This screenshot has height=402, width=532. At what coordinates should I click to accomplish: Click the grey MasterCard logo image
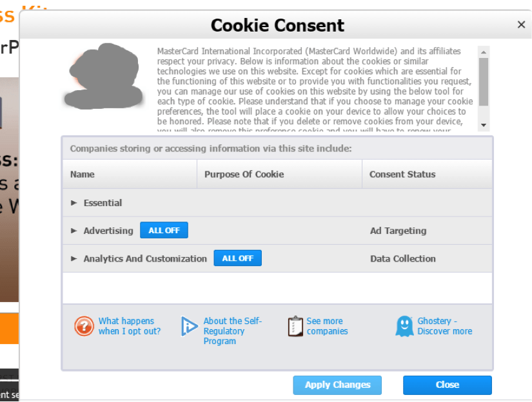click(x=104, y=76)
